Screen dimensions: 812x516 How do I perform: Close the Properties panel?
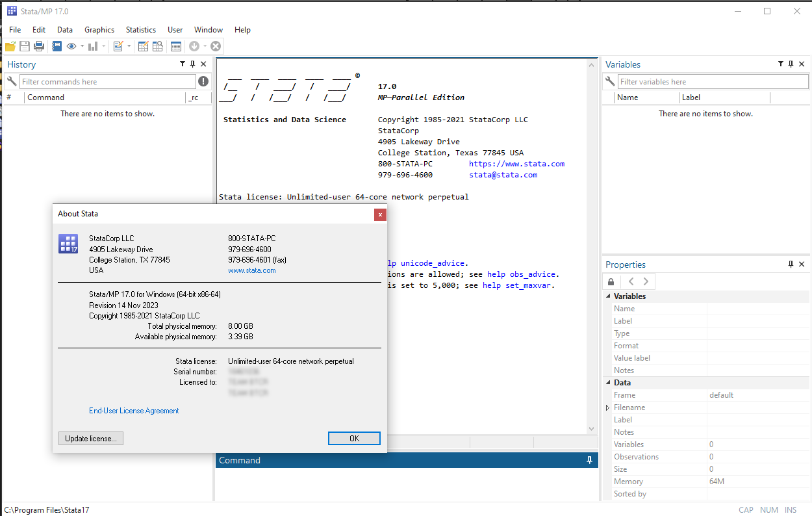pyautogui.click(x=802, y=264)
